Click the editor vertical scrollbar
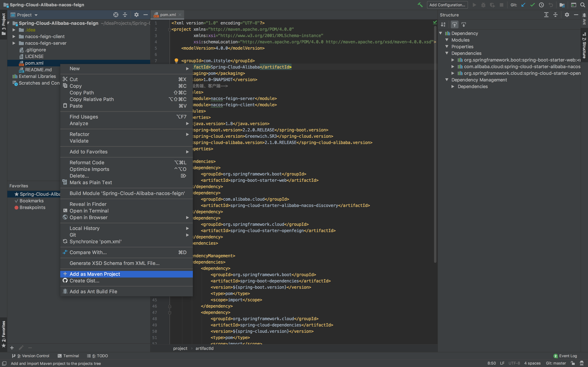This screenshot has width=588, height=367. coord(435,146)
